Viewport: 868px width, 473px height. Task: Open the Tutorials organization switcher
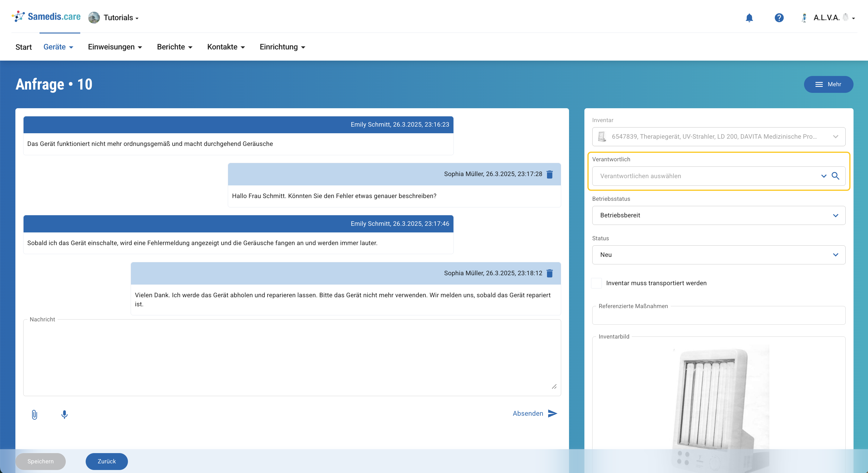pos(114,17)
